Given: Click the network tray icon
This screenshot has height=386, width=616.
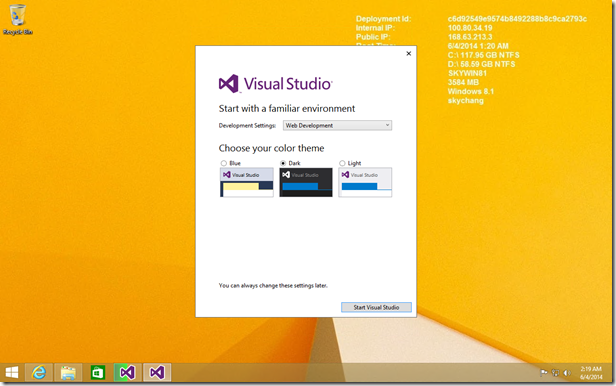Looking at the screenshot, I should [x=556, y=373].
